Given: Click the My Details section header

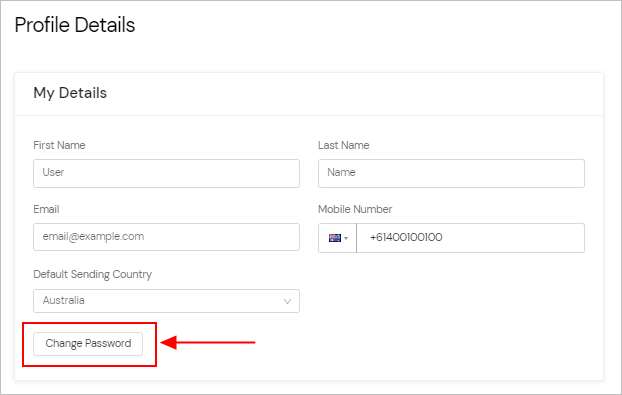Looking at the screenshot, I should point(70,93).
